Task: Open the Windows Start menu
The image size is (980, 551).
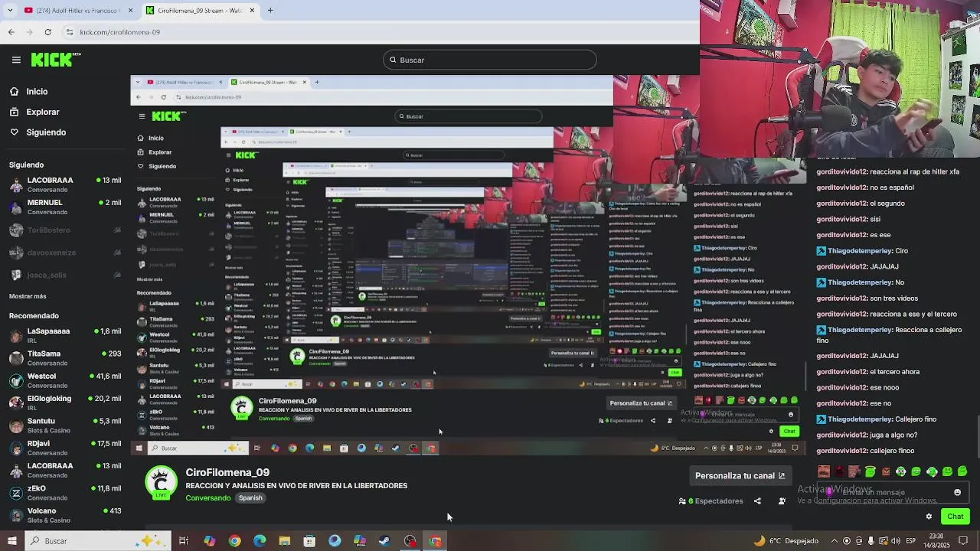Action: 11,541
